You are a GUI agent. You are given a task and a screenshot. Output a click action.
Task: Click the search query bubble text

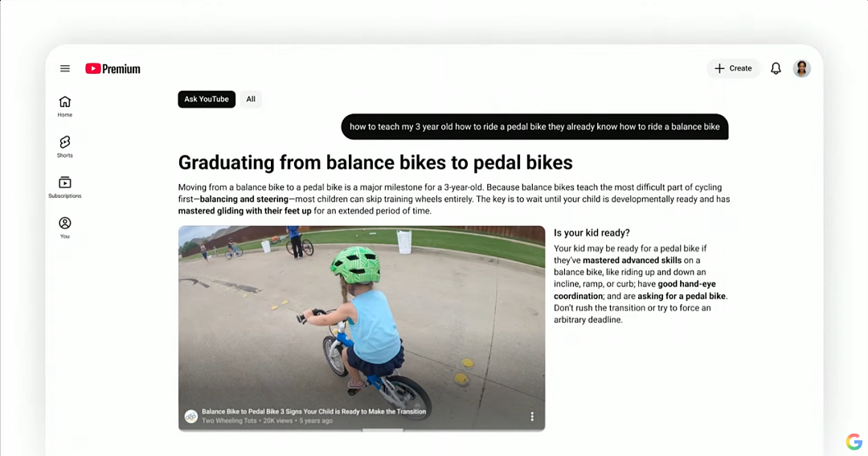coord(534,127)
